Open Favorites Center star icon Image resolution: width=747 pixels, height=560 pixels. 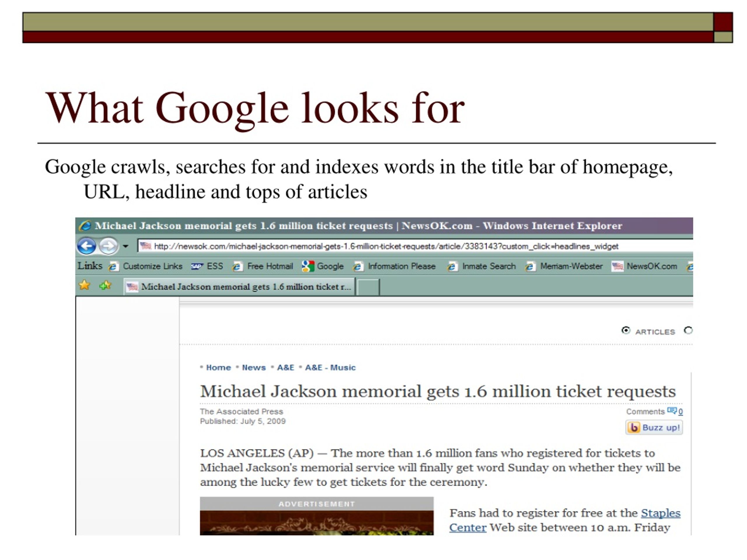84,285
